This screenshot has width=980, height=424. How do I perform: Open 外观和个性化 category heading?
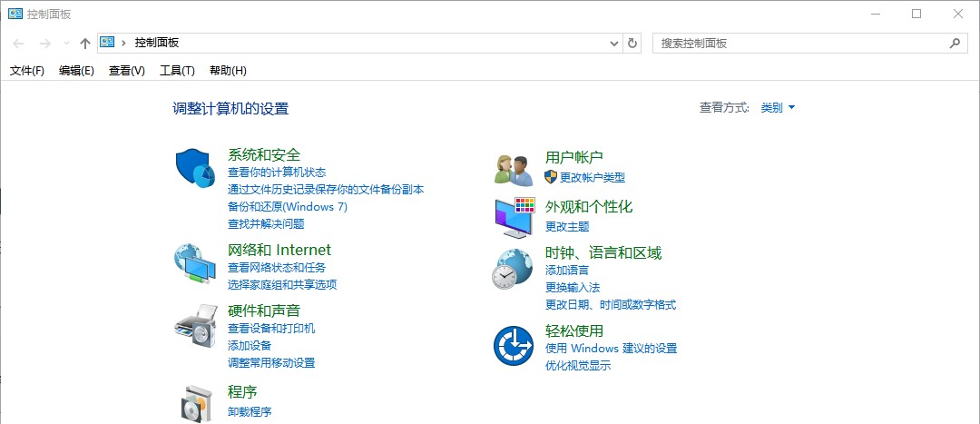click(590, 207)
